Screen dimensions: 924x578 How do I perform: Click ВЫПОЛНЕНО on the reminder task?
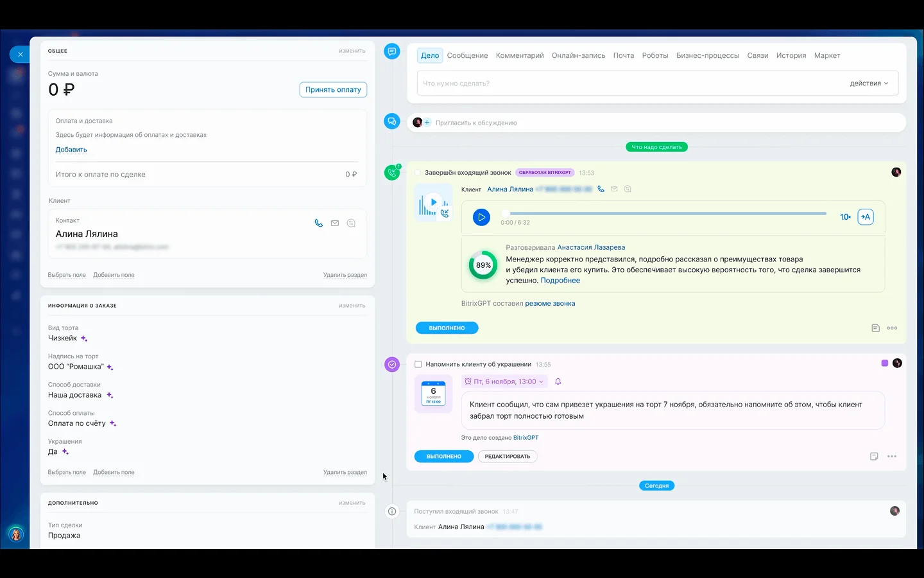[444, 457]
